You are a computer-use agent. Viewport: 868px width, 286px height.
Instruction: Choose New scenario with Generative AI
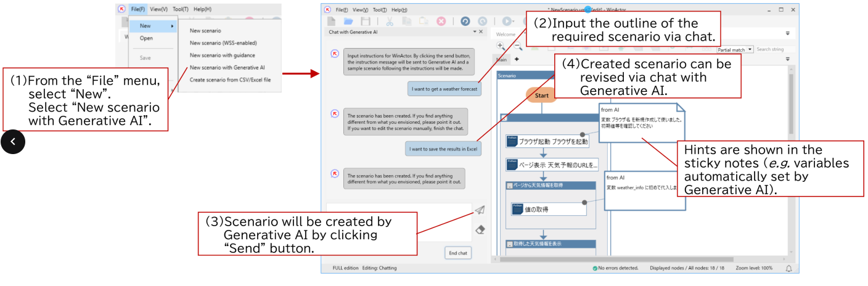tap(227, 67)
